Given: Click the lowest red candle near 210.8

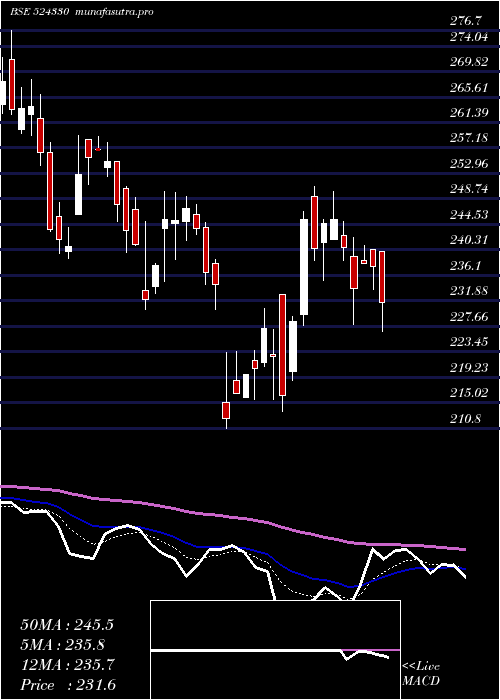Looking at the screenshot, I should tap(226, 410).
